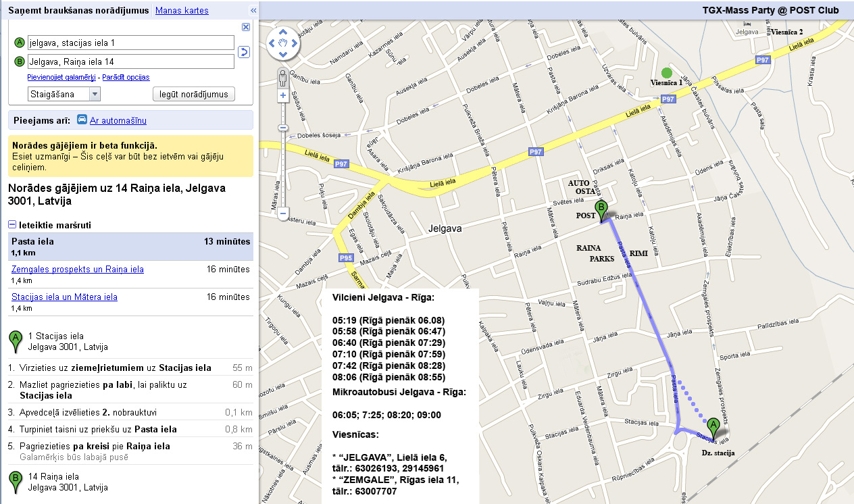
Task: Choose route 'Zemgales prospekts un Raiņa iela'
Action: pos(78,269)
